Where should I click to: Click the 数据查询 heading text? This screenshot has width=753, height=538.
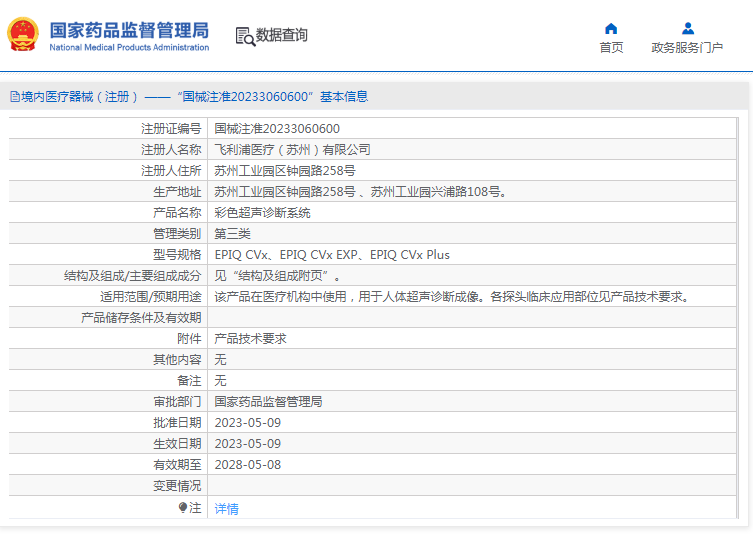pyautogui.click(x=281, y=35)
